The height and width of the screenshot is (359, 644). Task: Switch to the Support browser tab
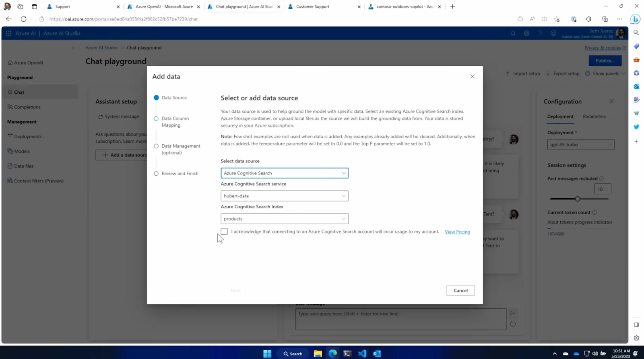click(x=83, y=6)
